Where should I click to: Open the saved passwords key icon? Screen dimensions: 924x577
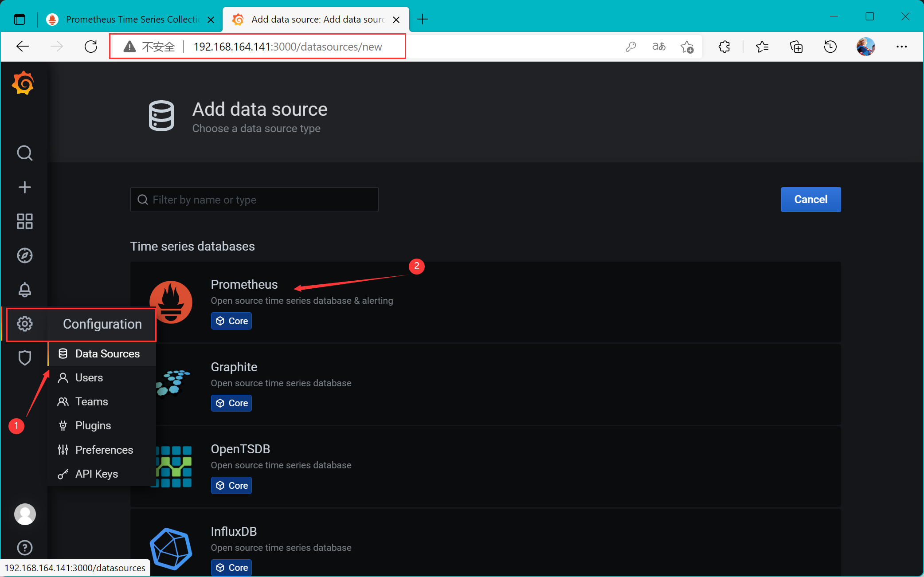pos(631,47)
